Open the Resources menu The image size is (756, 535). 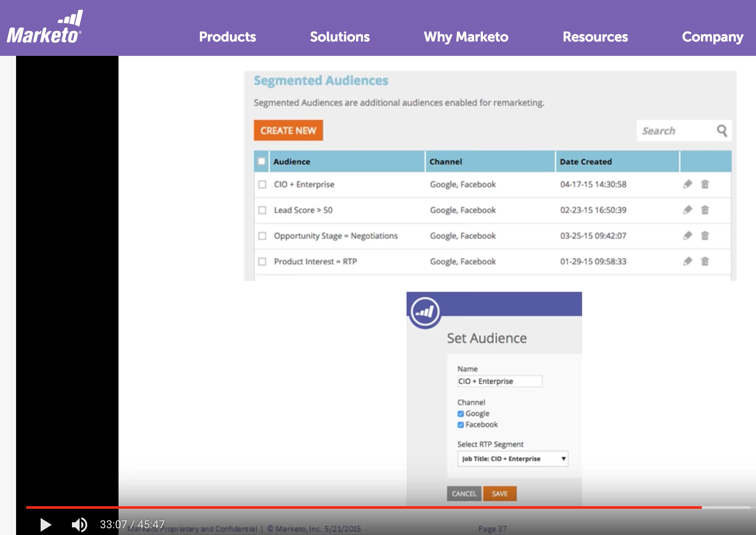(595, 37)
